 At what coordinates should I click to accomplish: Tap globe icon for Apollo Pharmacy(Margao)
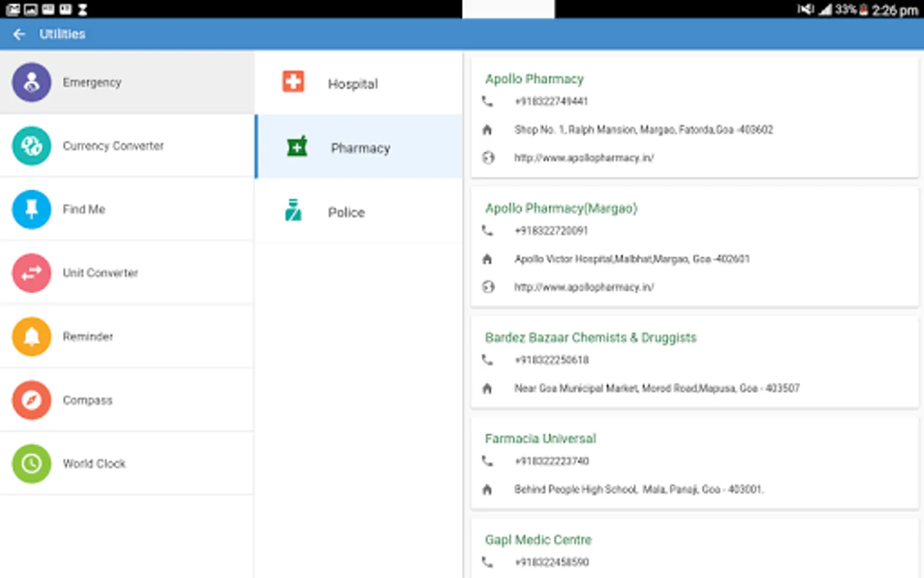click(488, 287)
